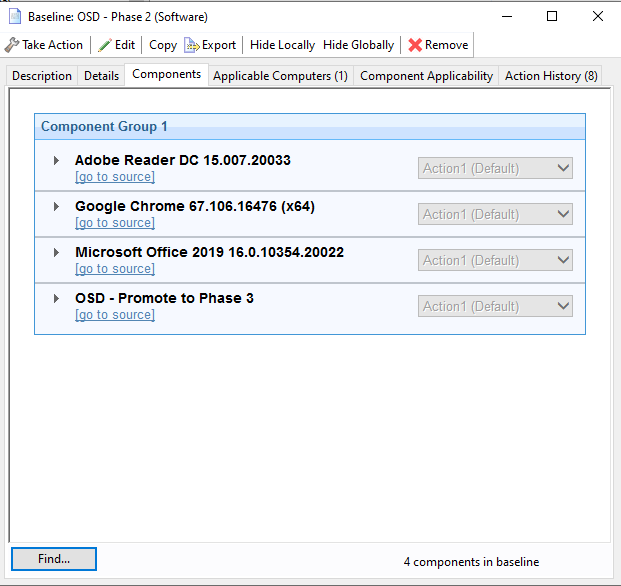Expand the Google Chrome component
Screen dimensions: 621x586
[x=56, y=206]
